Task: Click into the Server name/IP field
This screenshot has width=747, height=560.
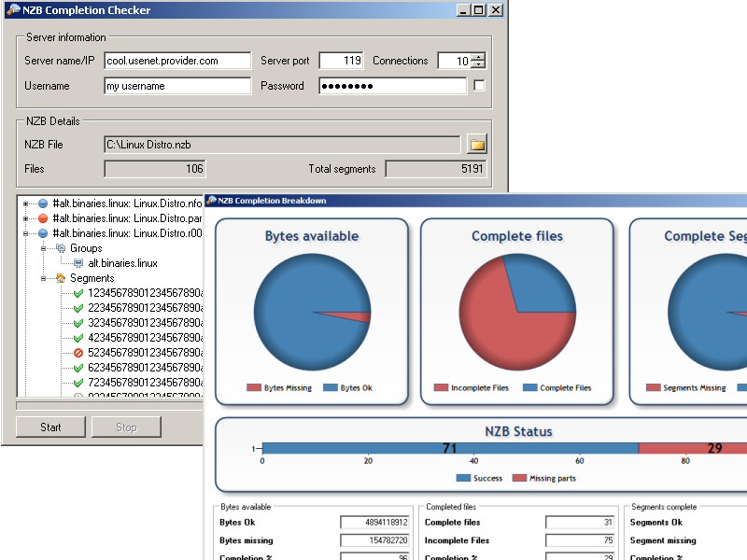Action: 177,61
